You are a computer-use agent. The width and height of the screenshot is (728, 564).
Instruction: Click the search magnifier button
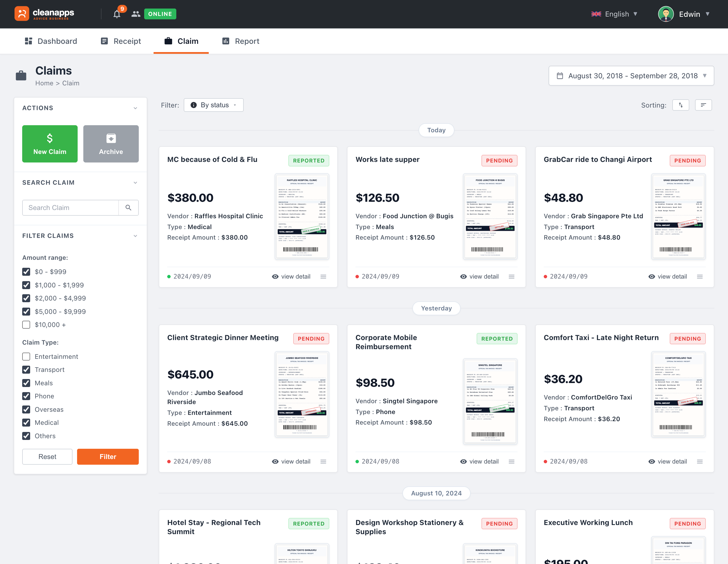(x=128, y=207)
